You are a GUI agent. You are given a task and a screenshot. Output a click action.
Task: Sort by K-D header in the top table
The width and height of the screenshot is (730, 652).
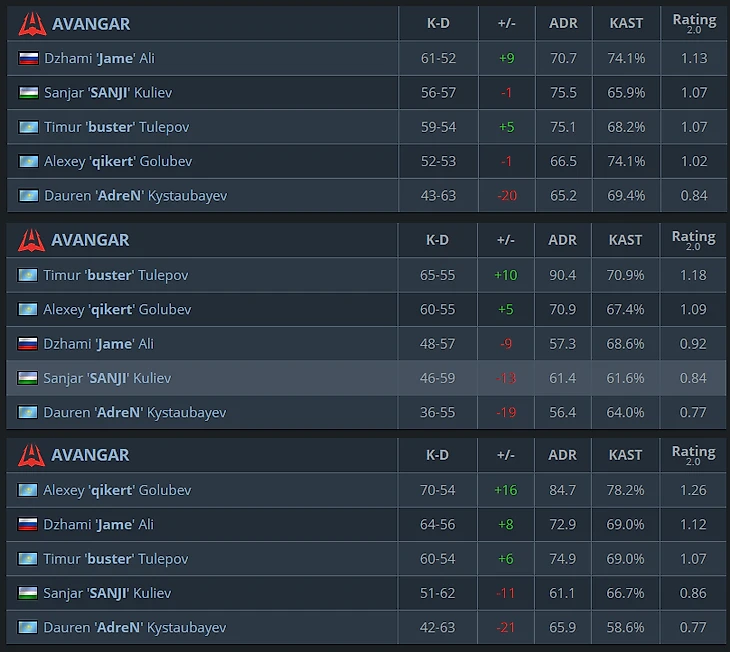(x=438, y=23)
